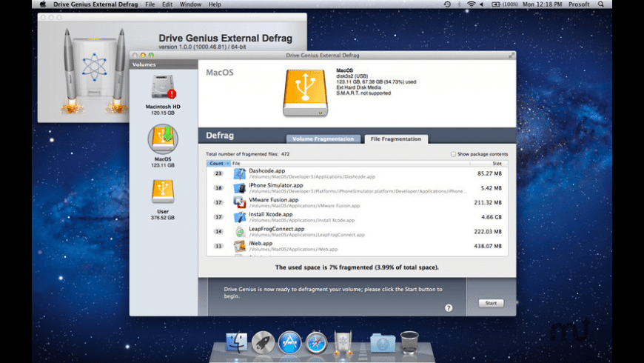Select the VMware Fusion.app row name
The image size is (644, 363).
point(274,200)
